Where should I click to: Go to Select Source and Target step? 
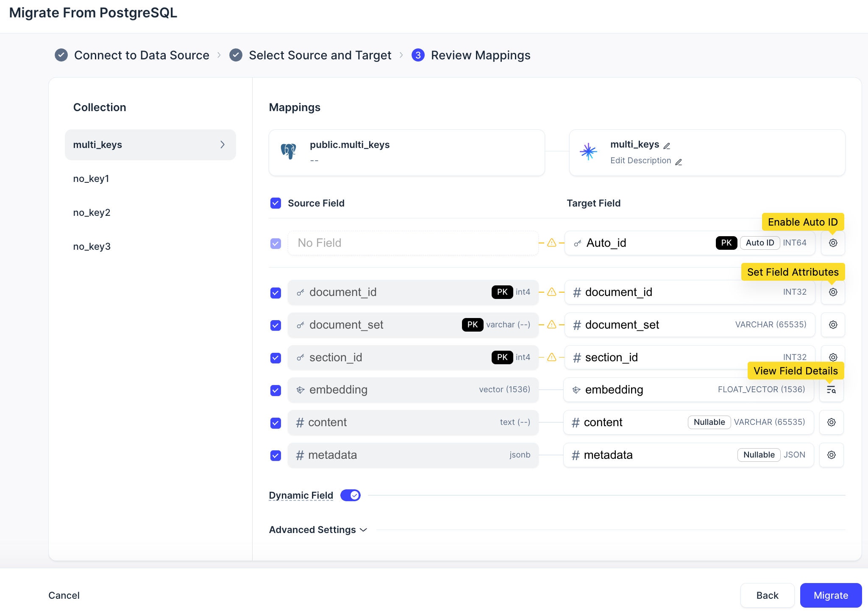pyautogui.click(x=310, y=55)
